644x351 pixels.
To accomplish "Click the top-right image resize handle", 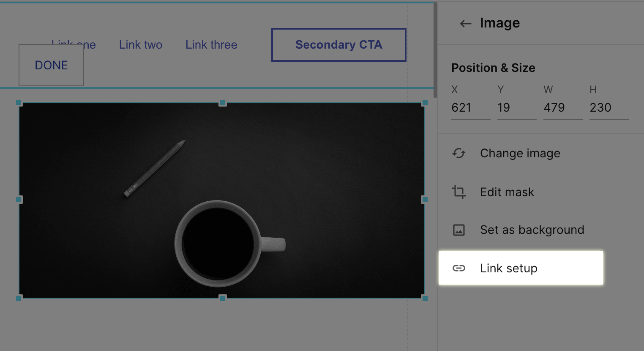I will 425,102.
